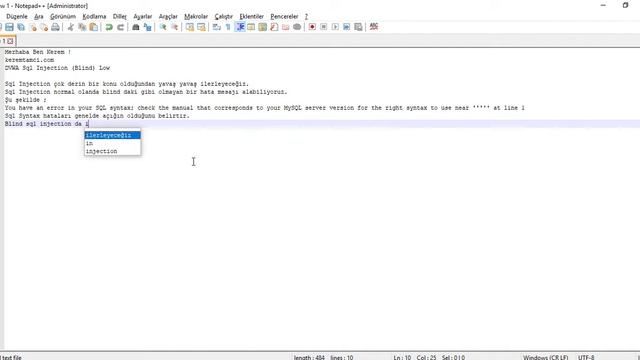The image size is (640, 360).
Task: Click the 'length : 484' status bar entry
Action: pos(309,357)
